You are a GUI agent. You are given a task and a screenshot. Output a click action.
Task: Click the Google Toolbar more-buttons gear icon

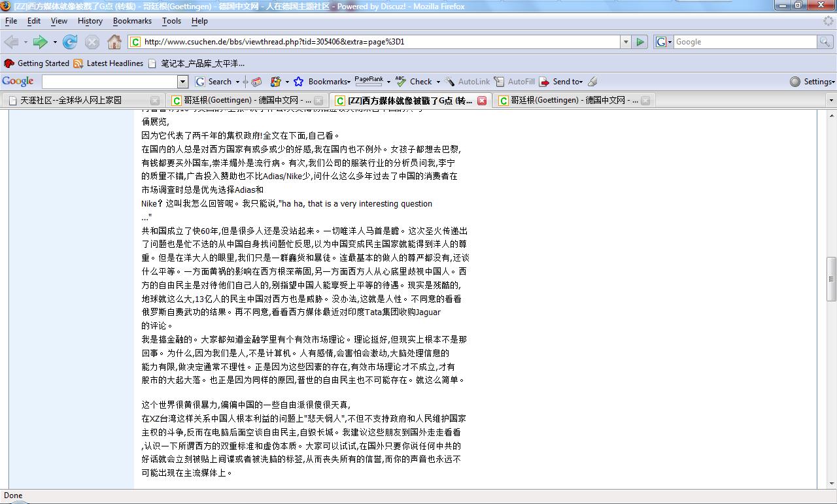(275, 82)
